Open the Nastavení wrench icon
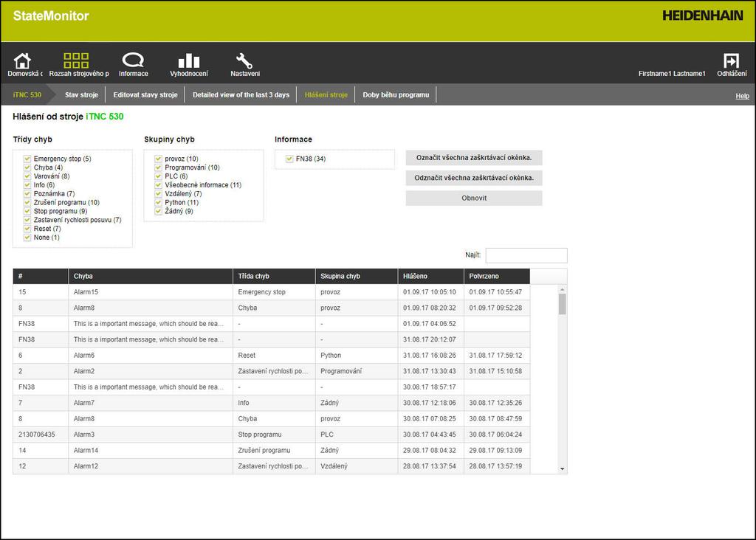This screenshot has height=540, width=756. (x=244, y=60)
